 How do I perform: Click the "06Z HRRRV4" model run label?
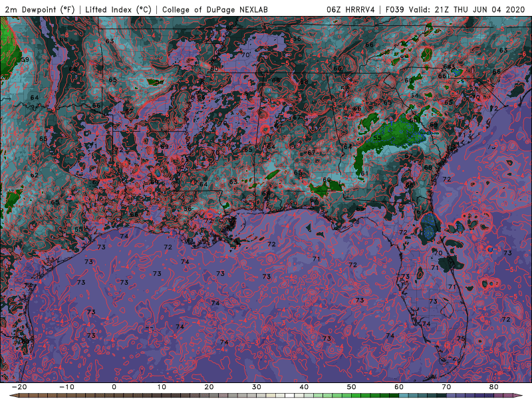point(350,9)
